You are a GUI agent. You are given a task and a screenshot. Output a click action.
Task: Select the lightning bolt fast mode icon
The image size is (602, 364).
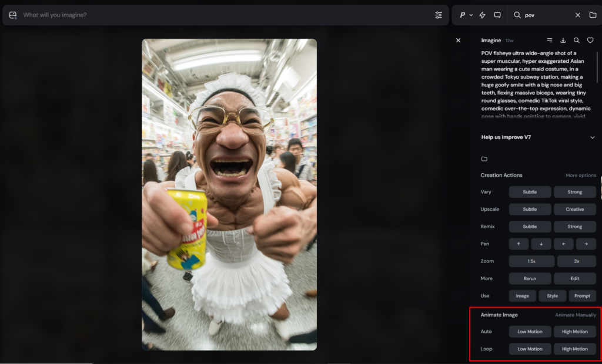[x=482, y=15]
